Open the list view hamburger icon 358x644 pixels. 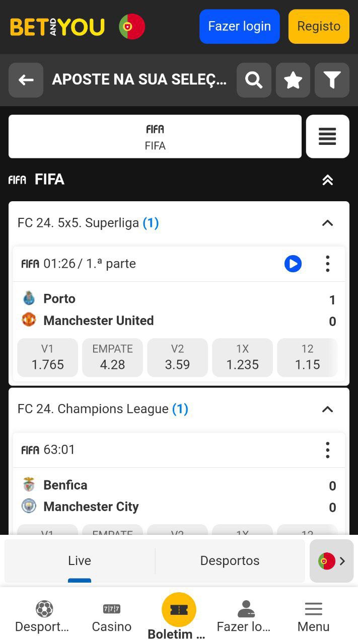pyautogui.click(x=327, y=136)
